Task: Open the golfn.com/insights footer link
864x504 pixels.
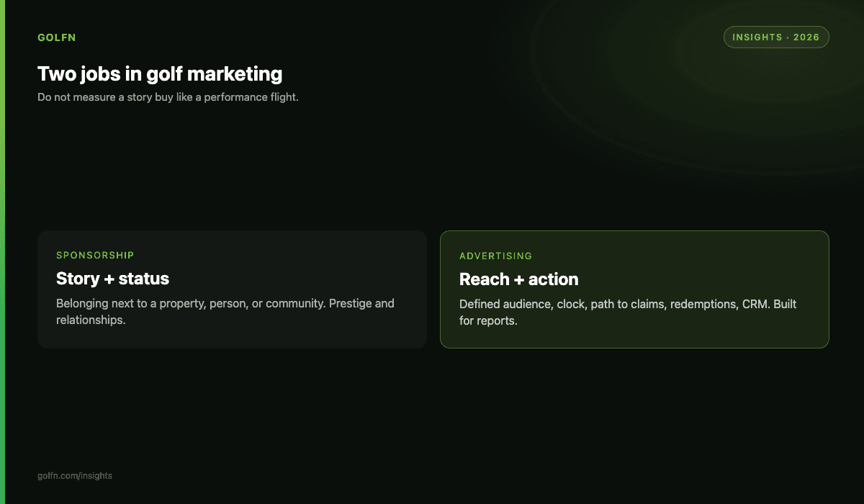Action: [x=75, y=476]
